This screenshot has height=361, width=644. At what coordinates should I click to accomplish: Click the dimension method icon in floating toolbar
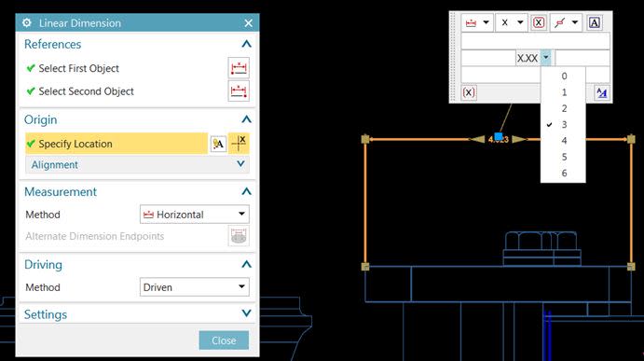coord(471,23)
